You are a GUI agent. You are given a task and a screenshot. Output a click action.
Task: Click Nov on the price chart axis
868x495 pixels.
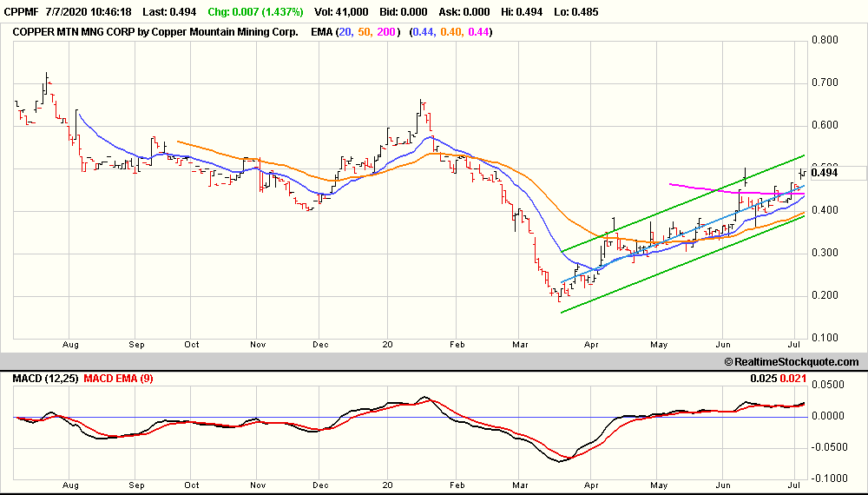pyautogui.click(x=258, y=345)
